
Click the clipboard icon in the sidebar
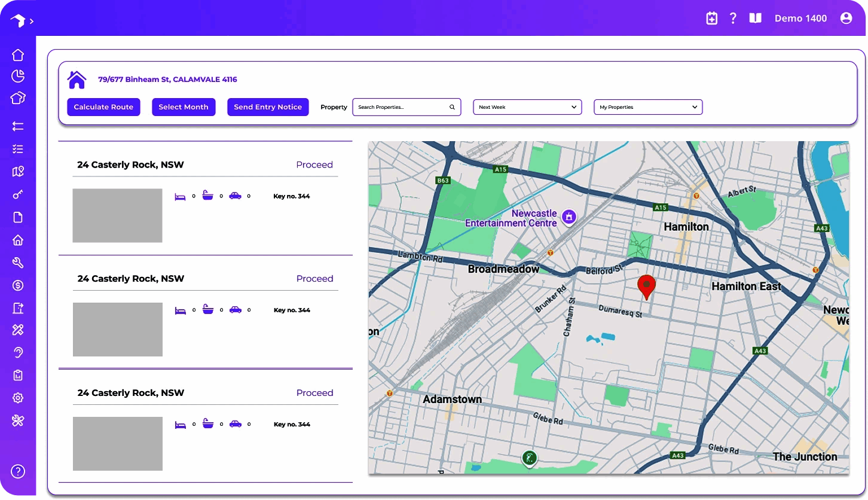tap(18, 375)
